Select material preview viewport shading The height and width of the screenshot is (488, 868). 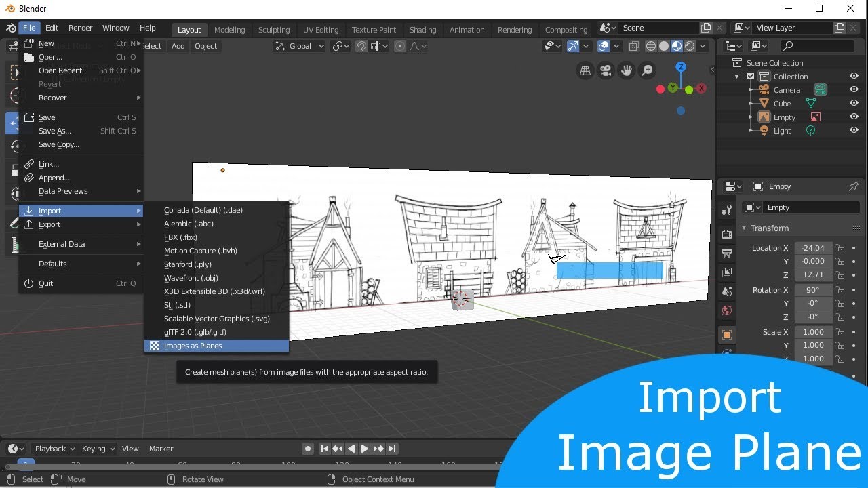pos(677,46)
